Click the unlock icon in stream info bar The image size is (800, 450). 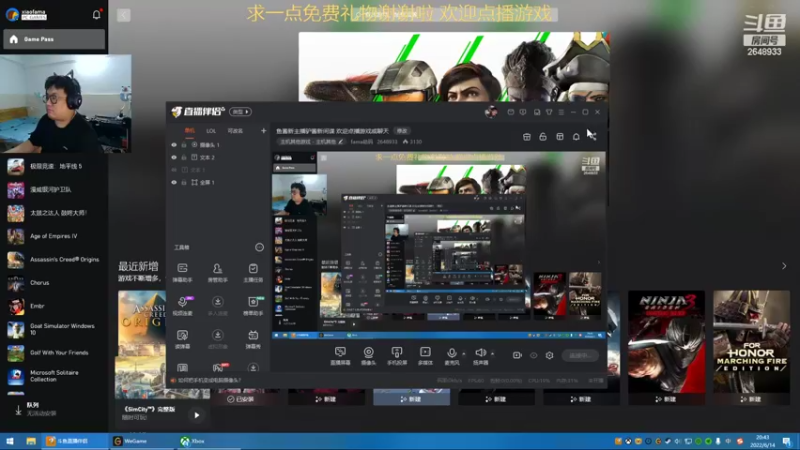[x=543, y=137]
